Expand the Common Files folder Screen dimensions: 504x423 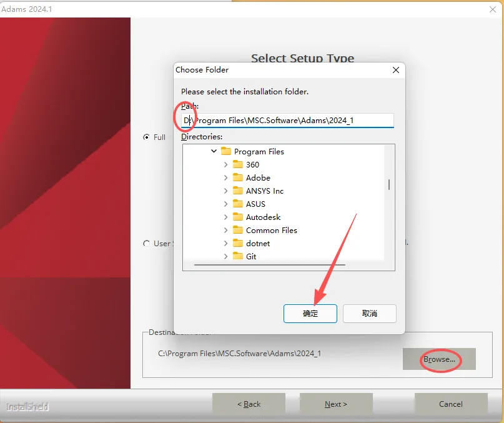(x=225, y=230)
